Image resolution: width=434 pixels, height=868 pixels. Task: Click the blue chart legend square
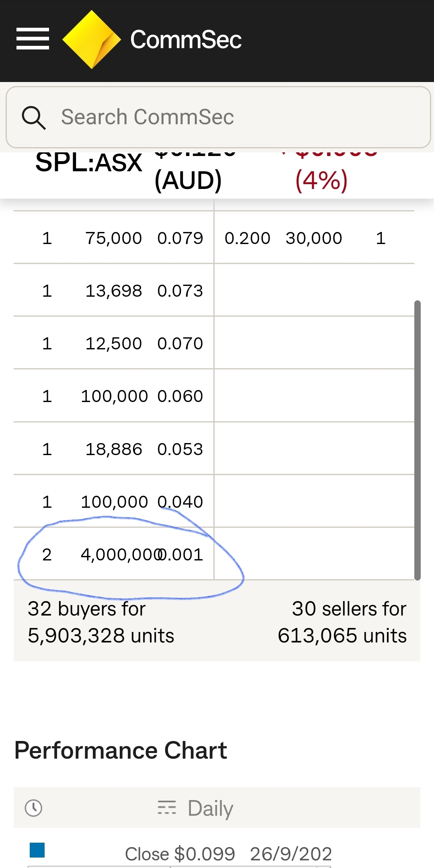pos(37,850)
